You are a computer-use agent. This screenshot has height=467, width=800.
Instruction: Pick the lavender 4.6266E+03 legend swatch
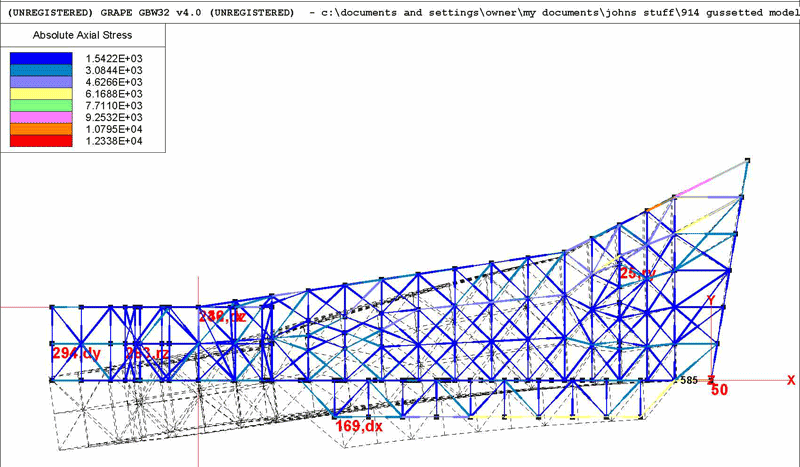tap(41, 82)
